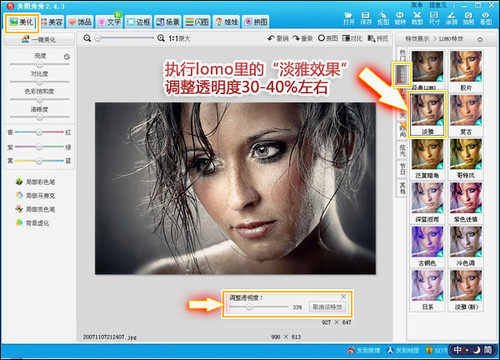Viewport: 500px width, 360px height.
Task: Select the 局部马赛克 mosaic tool
Action: pyautogui.click(x=35, y=195)
